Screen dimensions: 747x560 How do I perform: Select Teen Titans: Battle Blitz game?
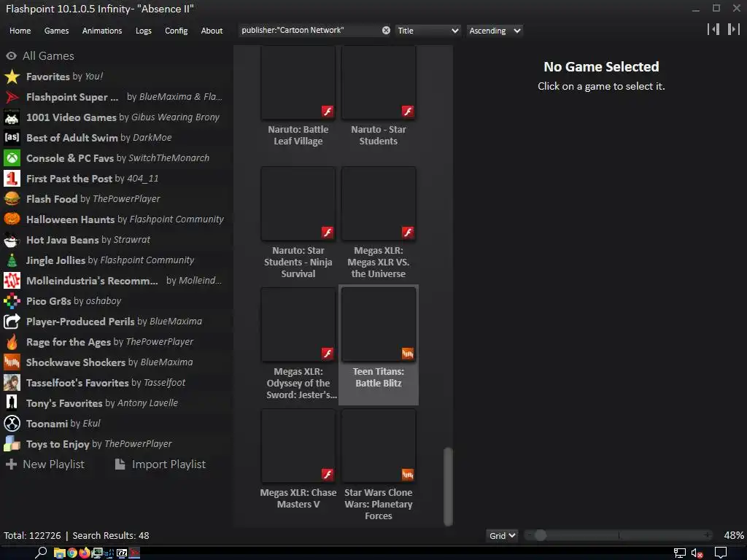pyautogui.click(x=379, y=345)
